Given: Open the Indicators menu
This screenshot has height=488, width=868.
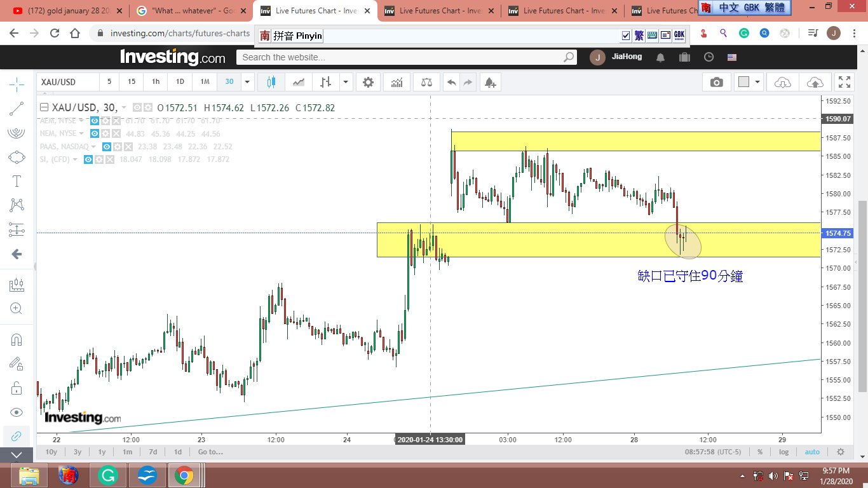Looking at the screenshot, I should 397,82.
